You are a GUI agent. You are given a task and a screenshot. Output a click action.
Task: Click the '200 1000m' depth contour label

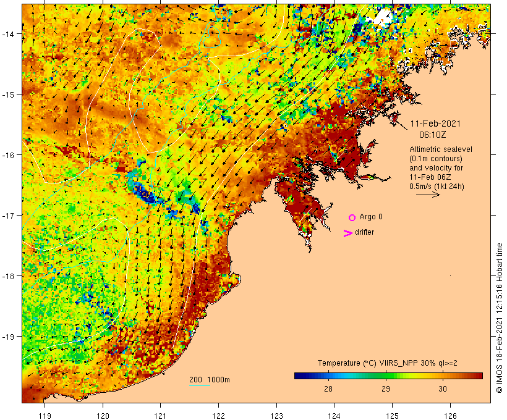(210, 380)
